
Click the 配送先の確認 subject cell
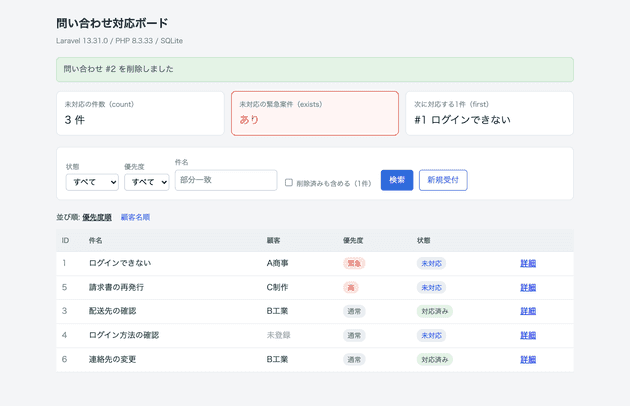pos(112,311)
